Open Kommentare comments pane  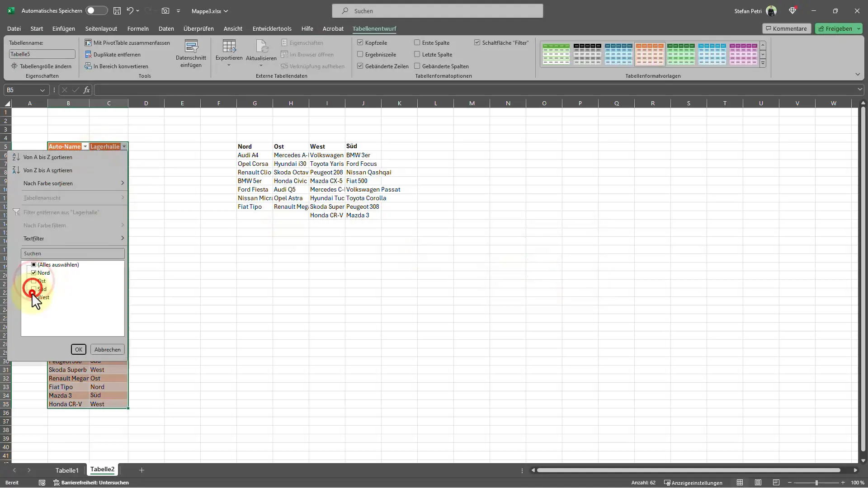pos(787,28)
